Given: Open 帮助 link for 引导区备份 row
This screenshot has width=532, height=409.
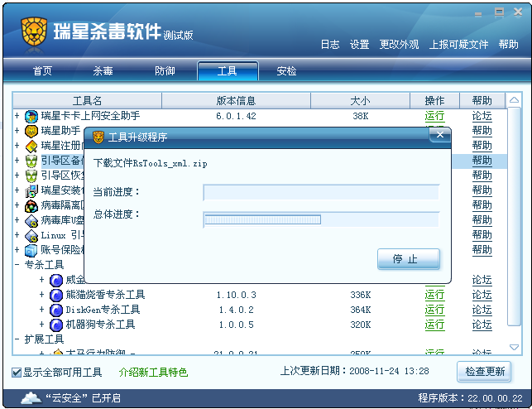Looking at the screenshot, I should tap(482, 161).
